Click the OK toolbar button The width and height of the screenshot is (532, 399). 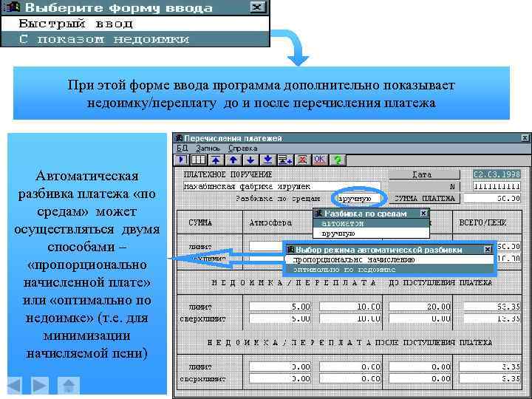point(319,160)
